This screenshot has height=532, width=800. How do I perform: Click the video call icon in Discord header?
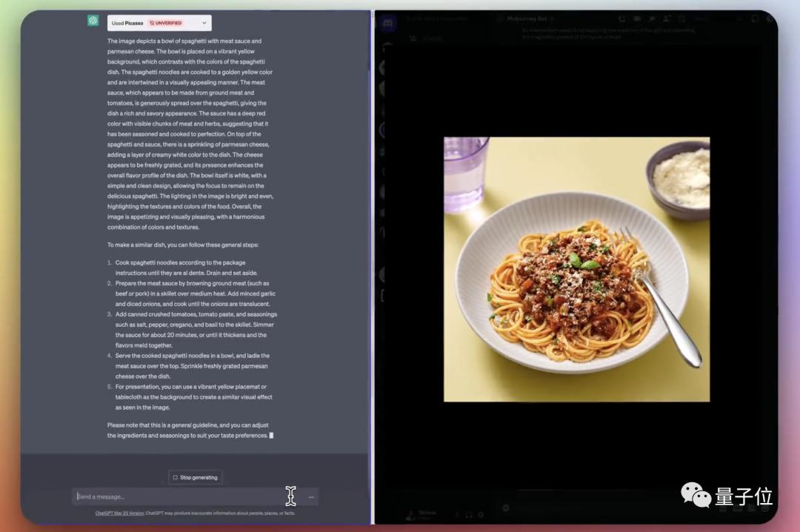[637, 19]
